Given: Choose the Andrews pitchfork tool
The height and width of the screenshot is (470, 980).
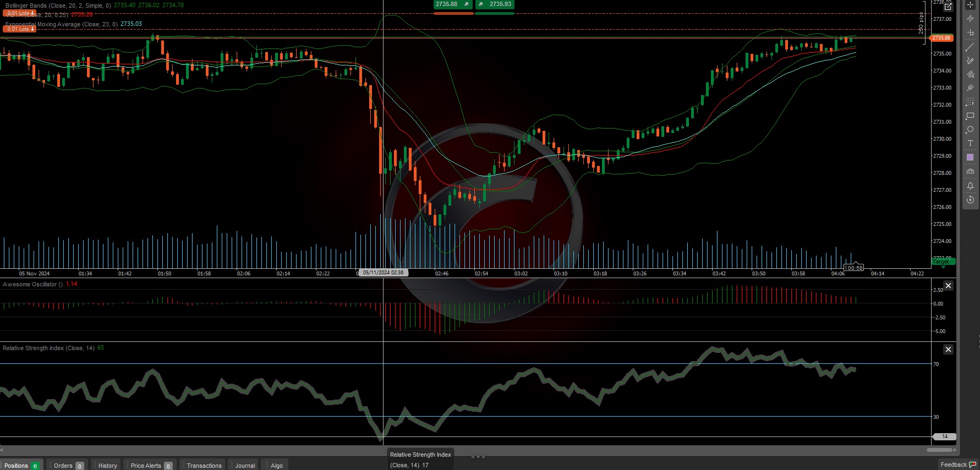Looking at the screenshot, I should pyautogui.click(x=970, y=88).
